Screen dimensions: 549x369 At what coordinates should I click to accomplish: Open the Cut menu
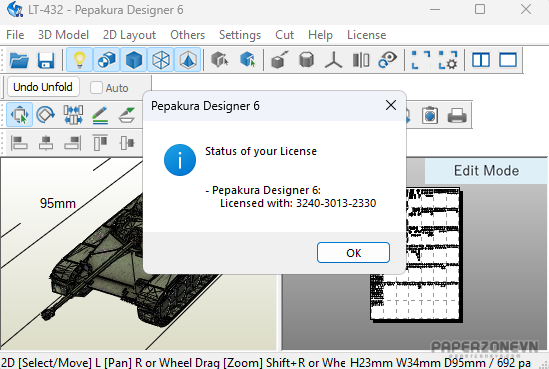[284, 35]
